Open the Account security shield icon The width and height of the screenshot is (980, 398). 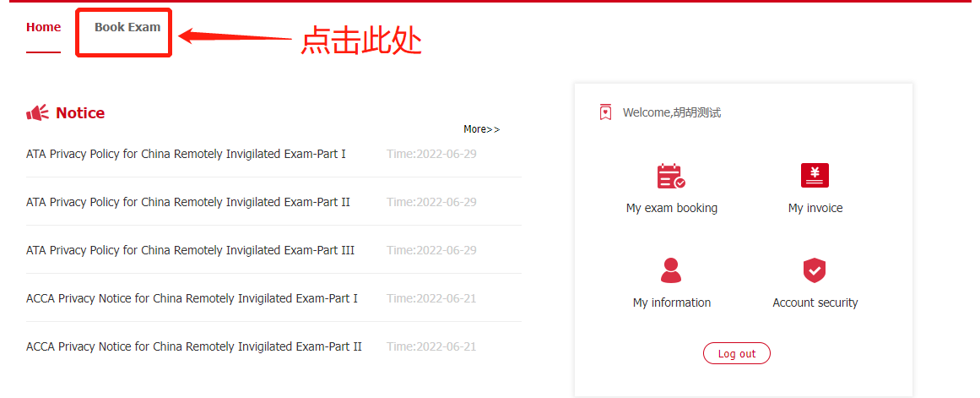click(x=815, y=270)
